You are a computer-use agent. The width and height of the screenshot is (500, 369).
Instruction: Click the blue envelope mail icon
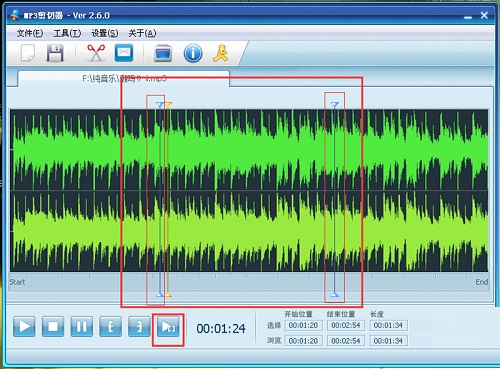click(x=124, y=53)
